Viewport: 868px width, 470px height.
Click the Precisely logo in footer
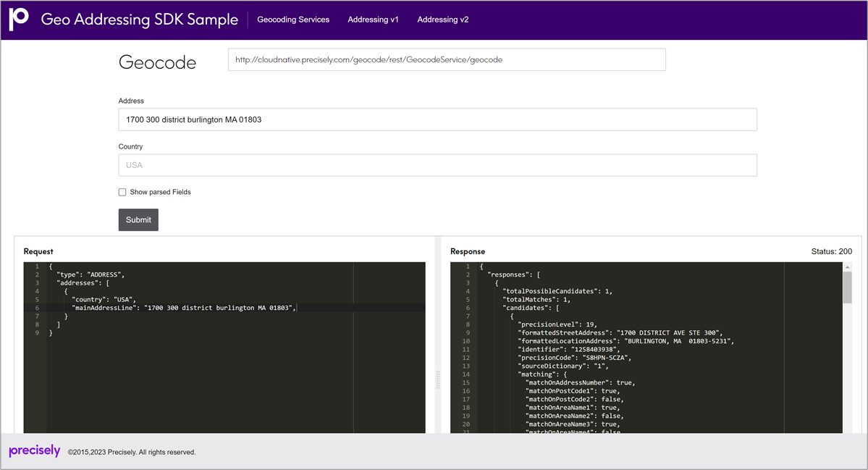click(34, 450)
